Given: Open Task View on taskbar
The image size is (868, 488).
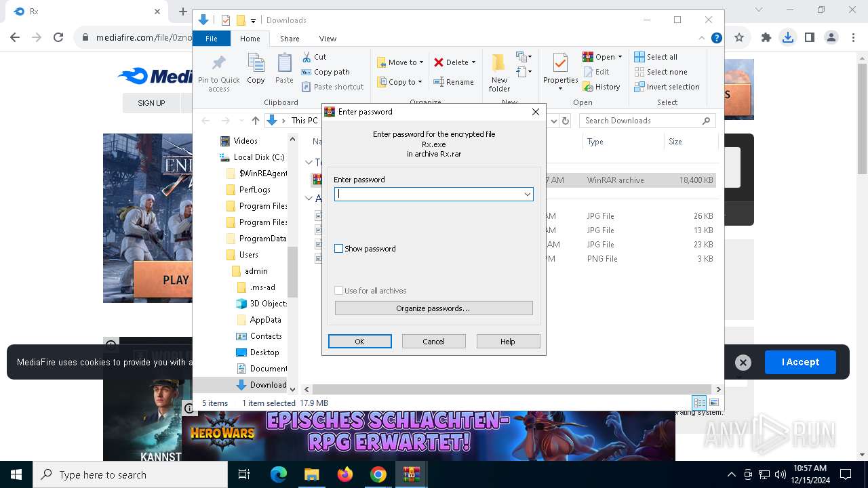Looking at the screenshot, I should coord(244,474).
